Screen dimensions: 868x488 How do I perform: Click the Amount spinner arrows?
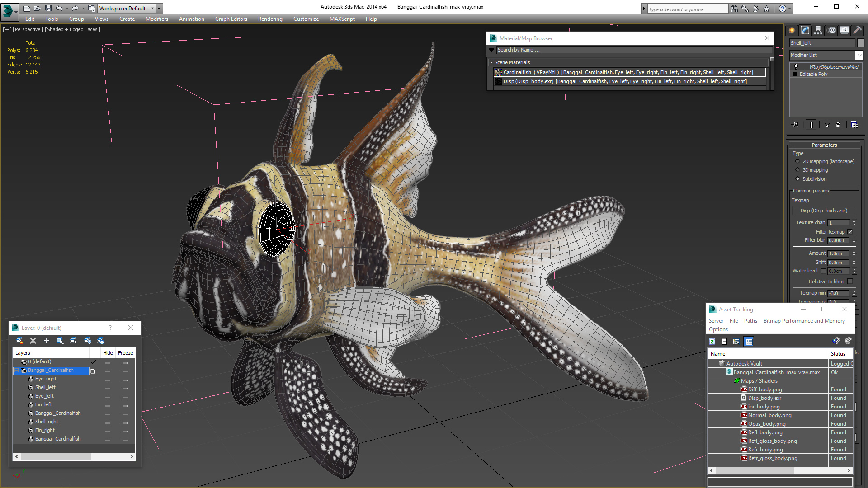(x=854, y=253)
